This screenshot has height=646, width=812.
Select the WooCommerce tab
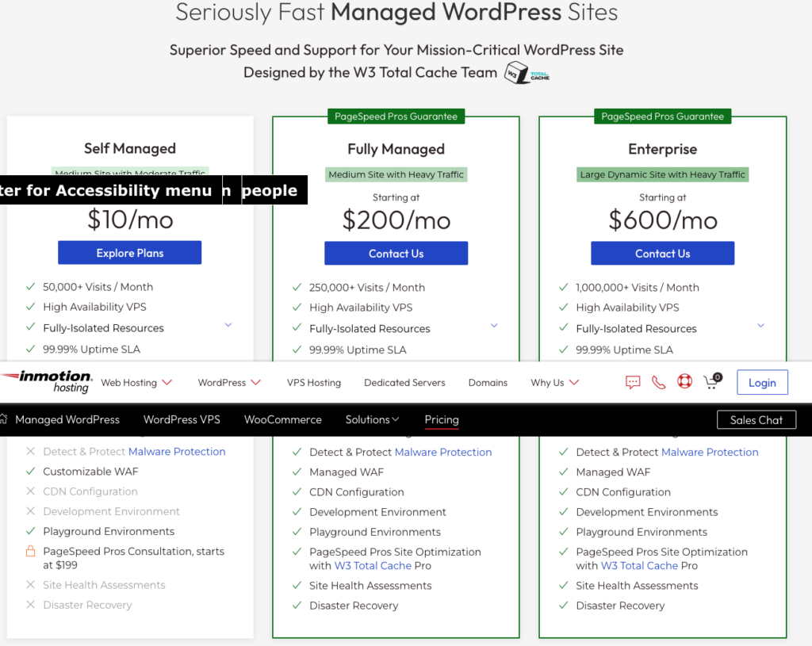tap(283, 419)
